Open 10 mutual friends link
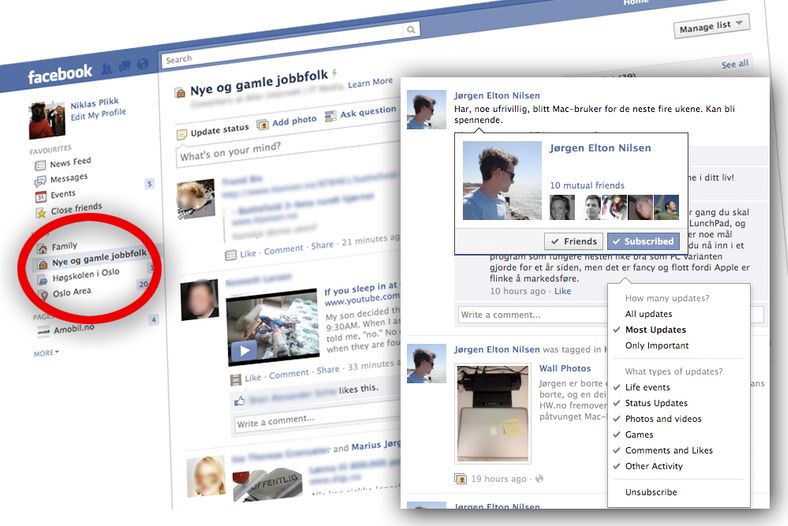The image size is (788, 526). pos(587,185)
